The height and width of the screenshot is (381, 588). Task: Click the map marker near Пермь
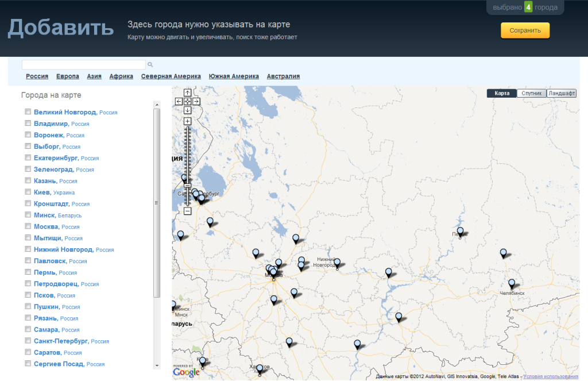coord(460,232)
